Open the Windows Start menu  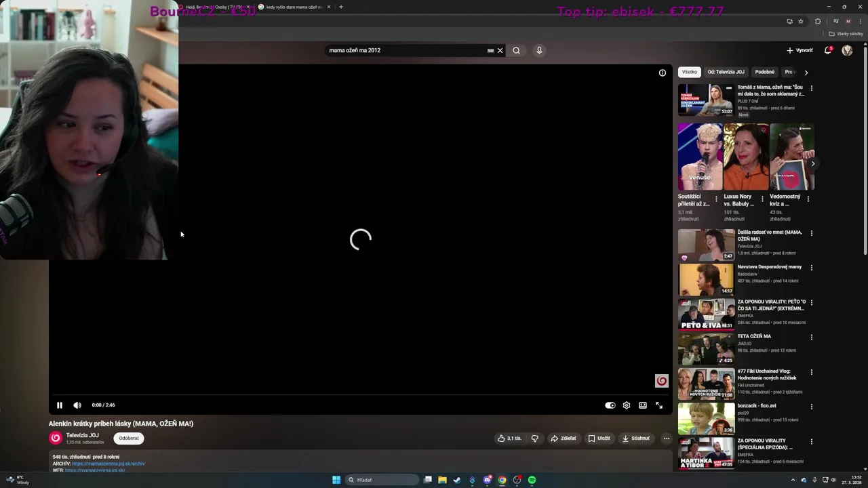[336, 480]
